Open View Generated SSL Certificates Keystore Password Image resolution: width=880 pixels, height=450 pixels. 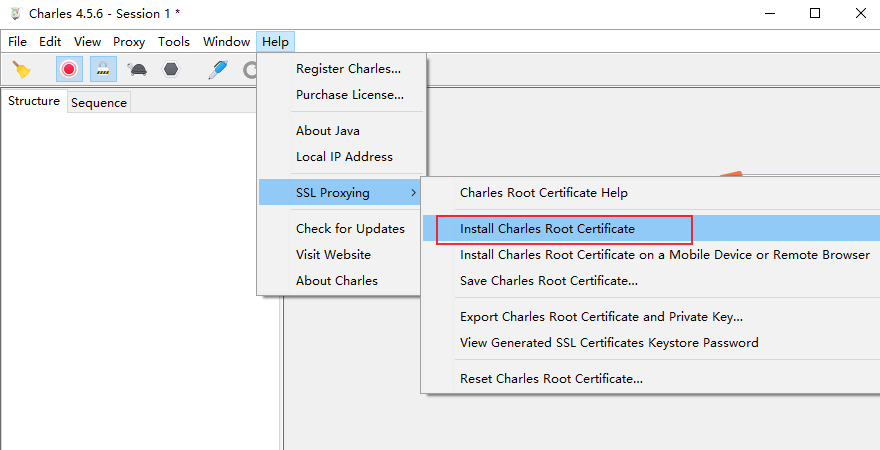(609, 343)
